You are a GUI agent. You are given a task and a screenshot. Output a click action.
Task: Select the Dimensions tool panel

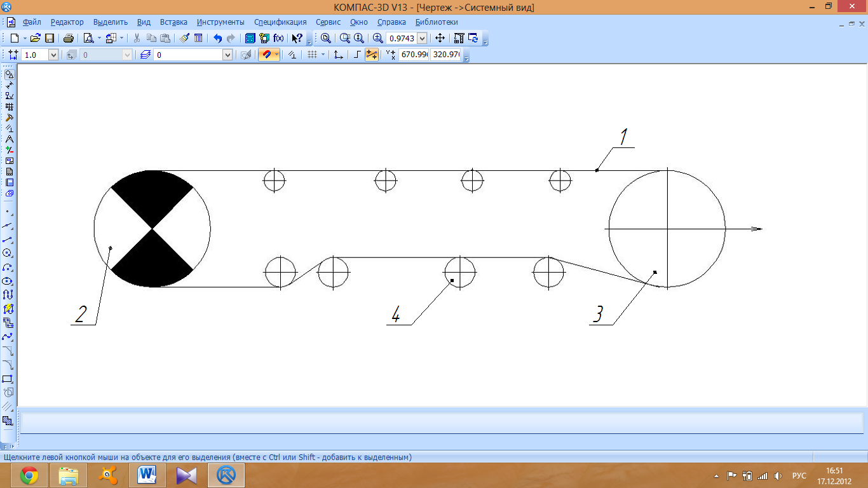9,85
